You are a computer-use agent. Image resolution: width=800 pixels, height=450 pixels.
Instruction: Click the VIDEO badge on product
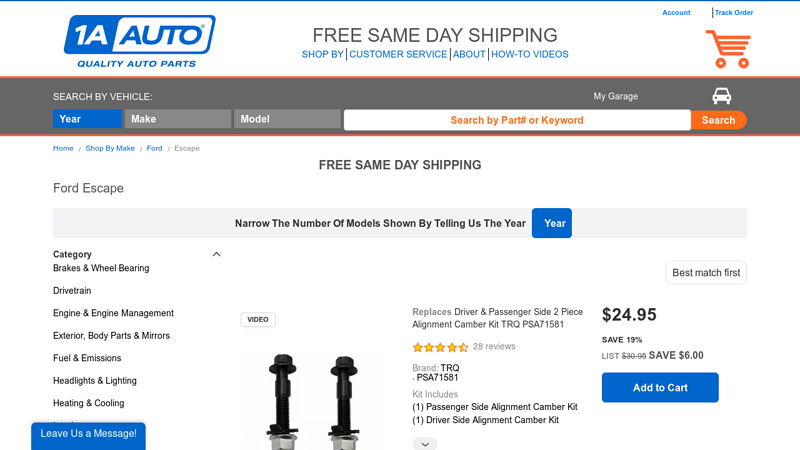tap(258, 320)
